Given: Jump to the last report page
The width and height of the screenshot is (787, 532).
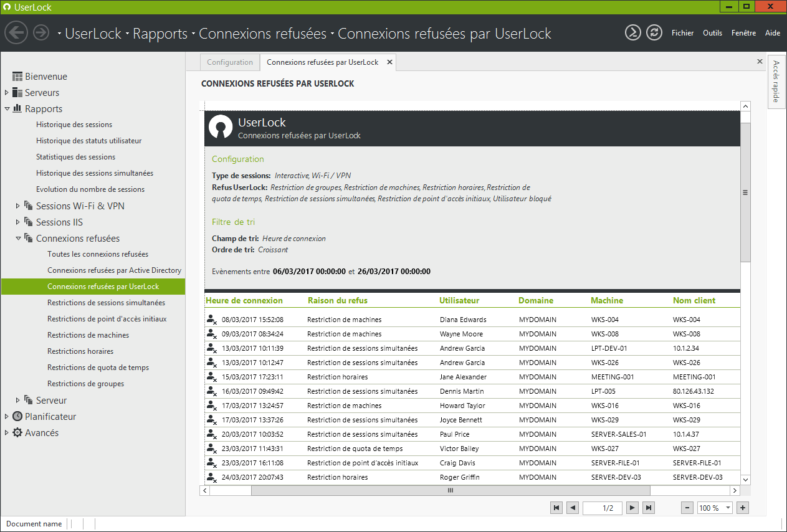Looking at the screenshot, I should (649, 508).
